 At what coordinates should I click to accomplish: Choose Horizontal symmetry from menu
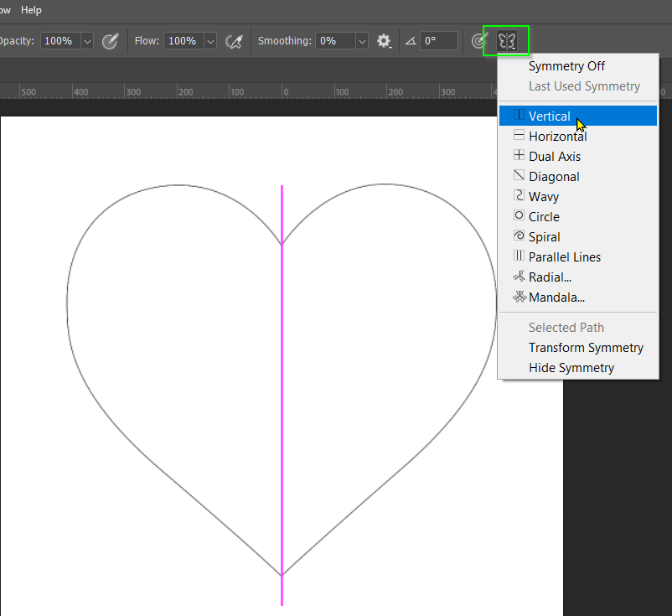coord(557,137)
